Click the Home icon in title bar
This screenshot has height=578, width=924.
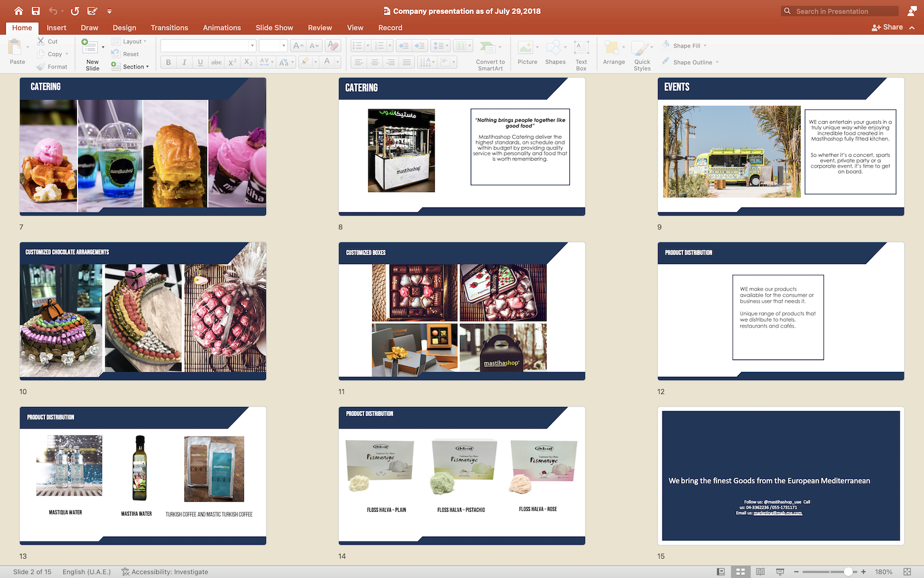point(19,11)
